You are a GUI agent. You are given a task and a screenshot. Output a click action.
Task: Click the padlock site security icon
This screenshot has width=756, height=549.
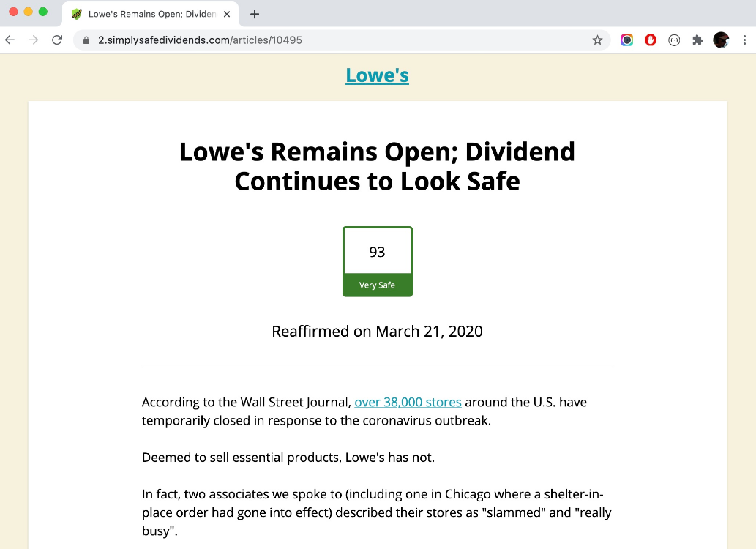(86, 40)
